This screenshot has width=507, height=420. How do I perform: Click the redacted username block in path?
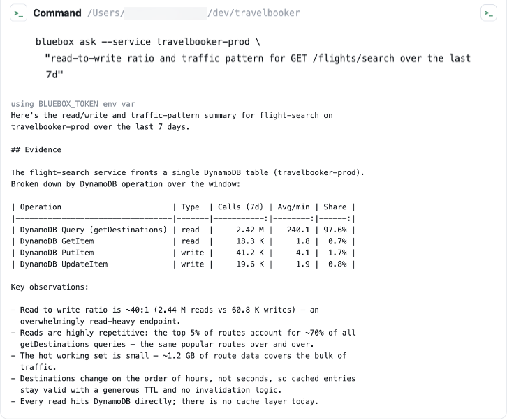pyautogui.click(x=166, y=13)
